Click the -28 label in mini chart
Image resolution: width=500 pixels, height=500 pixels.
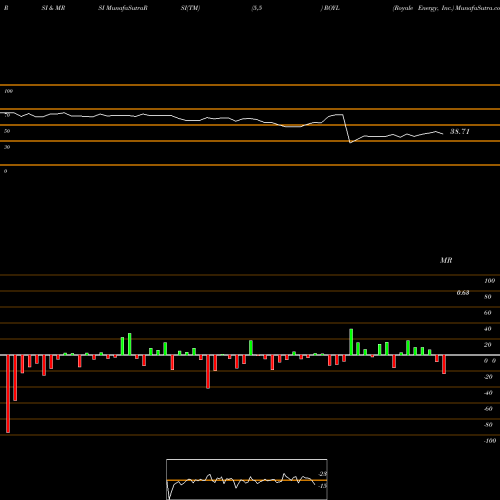pyautogui.click(x=323, y=474)
